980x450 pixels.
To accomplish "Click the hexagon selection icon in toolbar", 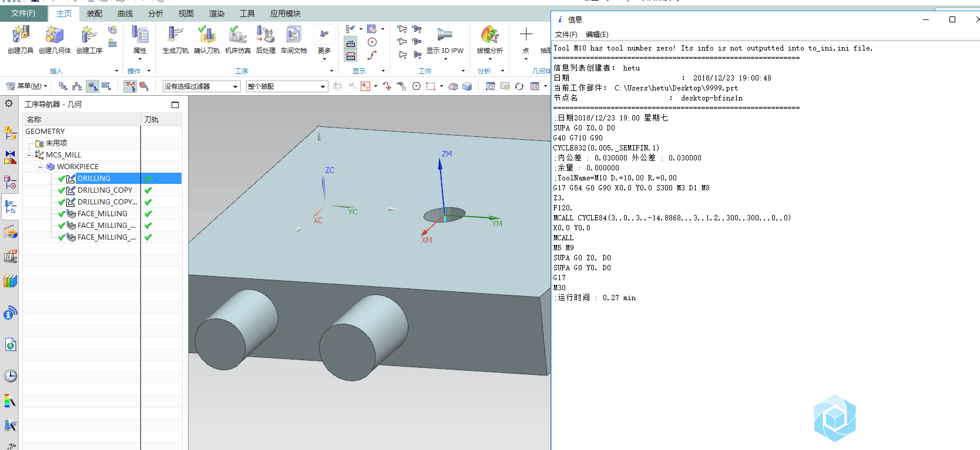I will 417,86.
